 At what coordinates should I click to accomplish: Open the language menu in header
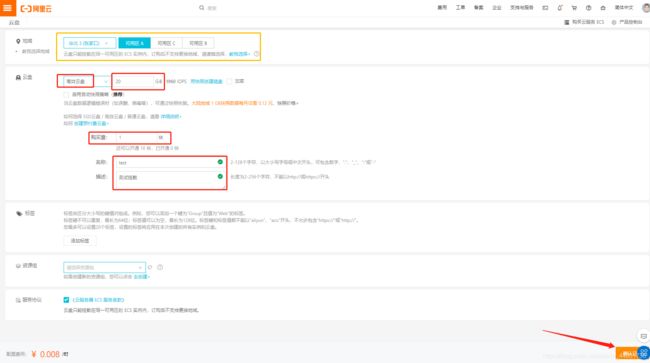624,8
